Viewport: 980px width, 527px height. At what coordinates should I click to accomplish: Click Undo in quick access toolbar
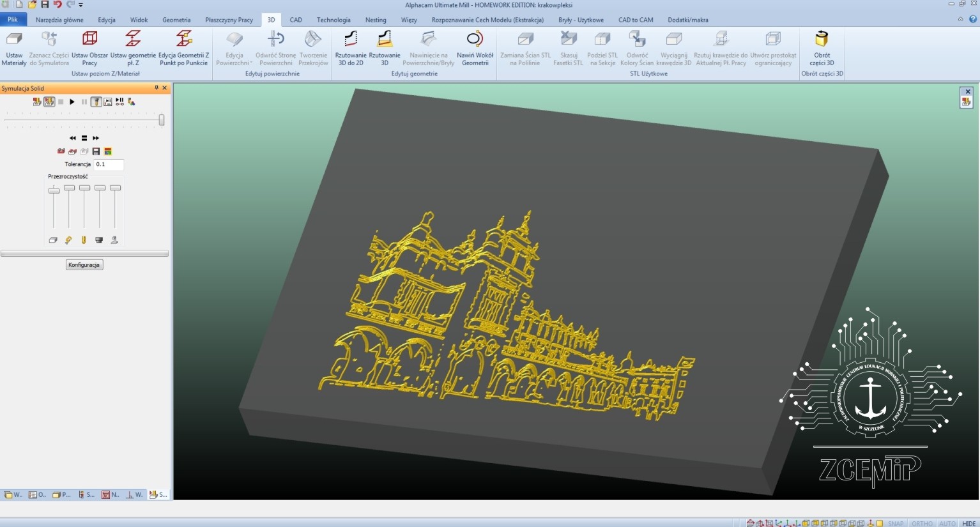coord(57,4)
